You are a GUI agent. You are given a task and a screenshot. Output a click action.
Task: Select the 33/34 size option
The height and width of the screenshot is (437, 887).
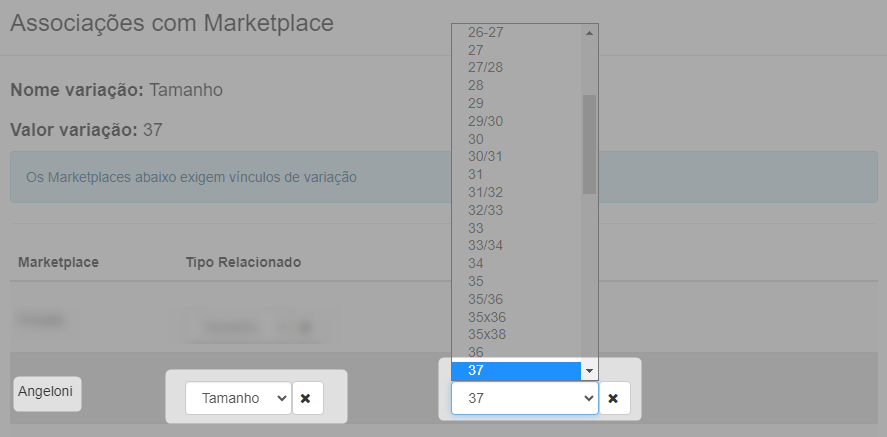(515, 245)
